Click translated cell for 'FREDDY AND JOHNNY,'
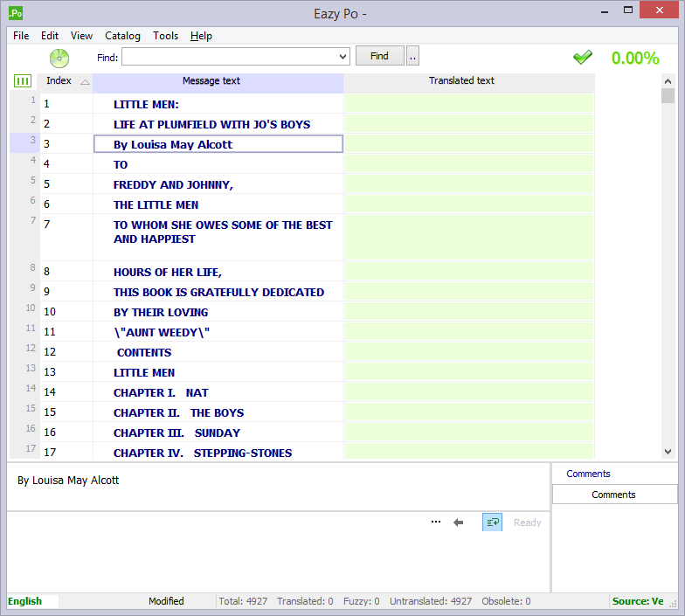This screenshot has height=616, width=685. coord(469,183)
